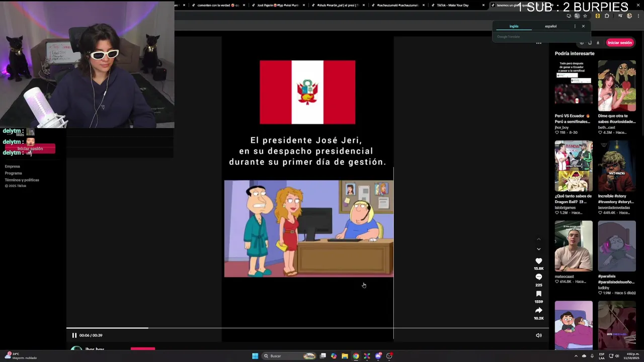Close the 'TikTok - Make Your Day' tab
The image size is (644, 362).
484,5
